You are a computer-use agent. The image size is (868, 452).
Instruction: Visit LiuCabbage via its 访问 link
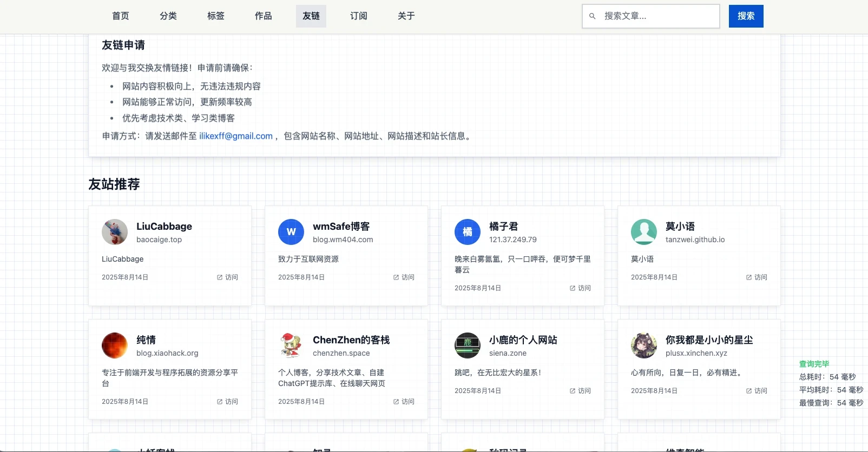(x=227, y=277)
